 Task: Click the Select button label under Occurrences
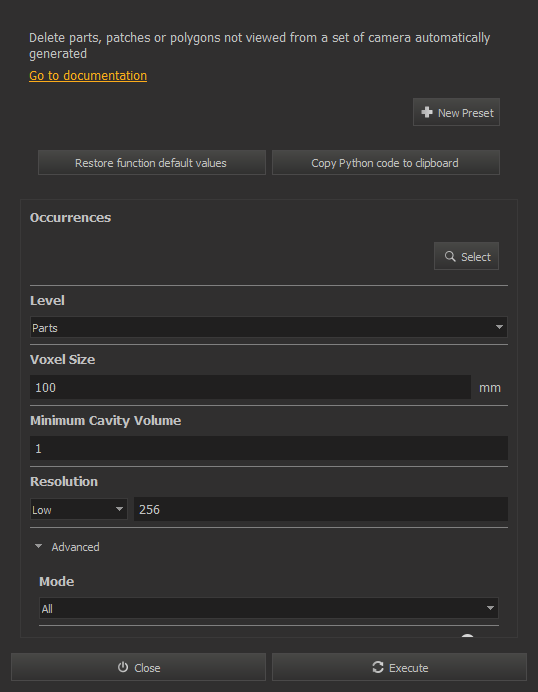pyautogui.click(x=476, y=257)
